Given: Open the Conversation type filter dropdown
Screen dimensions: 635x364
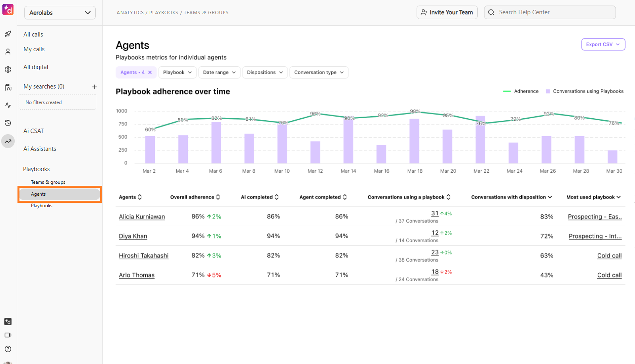Looking at the screenshot, I should click(x=319, y=72).
